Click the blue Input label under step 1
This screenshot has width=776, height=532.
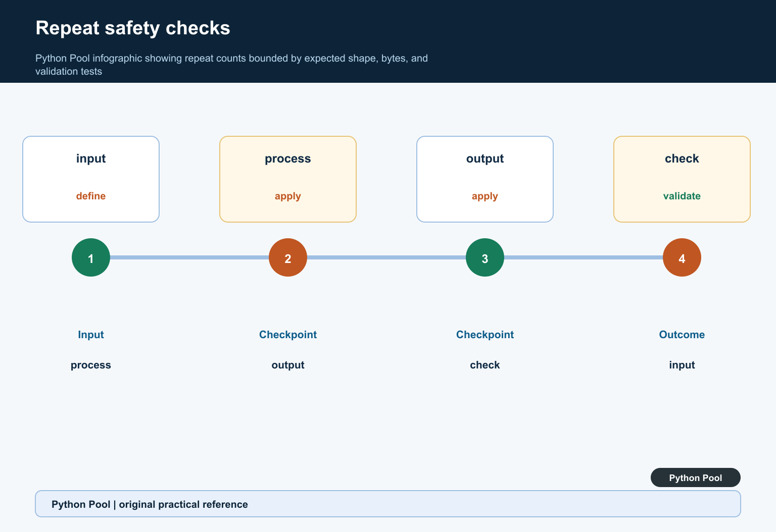(91, 335)
